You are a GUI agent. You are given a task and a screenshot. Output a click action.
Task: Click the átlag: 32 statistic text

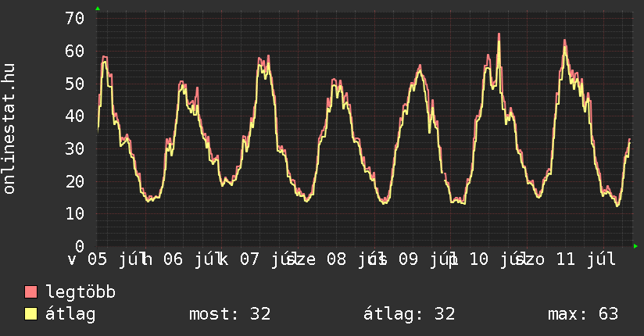point(409,314)
